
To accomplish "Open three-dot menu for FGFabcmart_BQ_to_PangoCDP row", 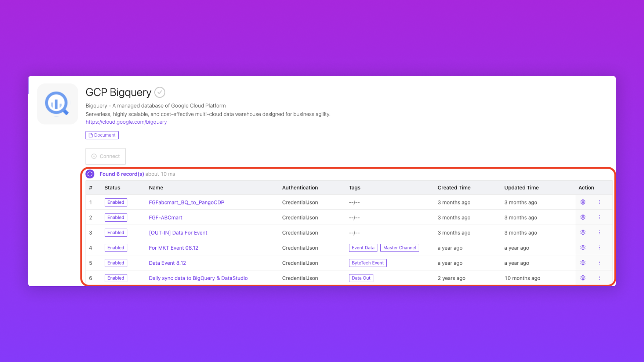I will (x=599, y=202).
